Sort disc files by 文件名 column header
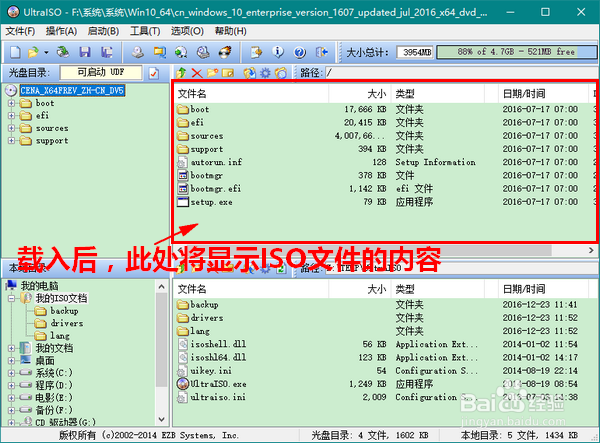This screenshot has height=443, width=600. click(251, 94)
